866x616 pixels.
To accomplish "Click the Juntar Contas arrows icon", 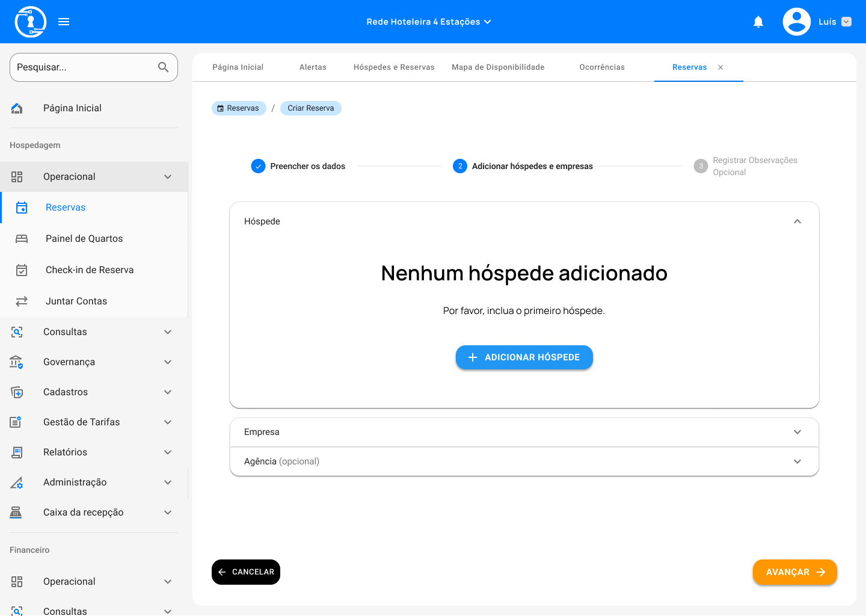I will pyautogui.click(x=22, y=301).
